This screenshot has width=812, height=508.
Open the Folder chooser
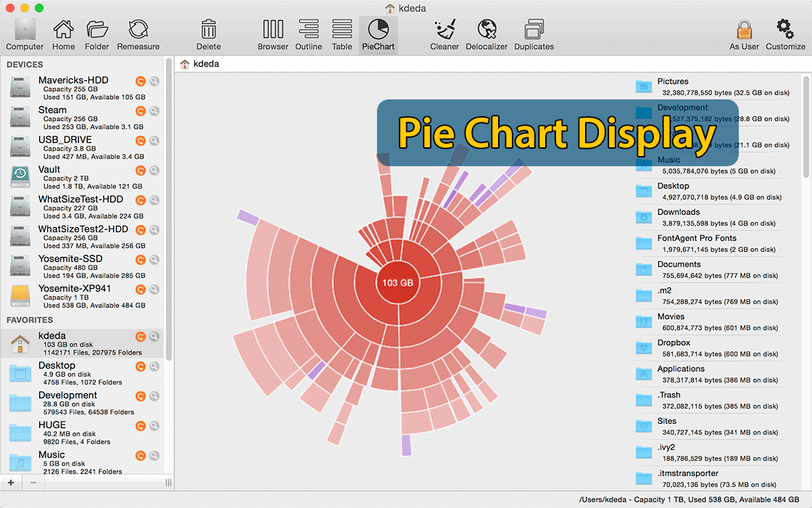tap(96, 34)
